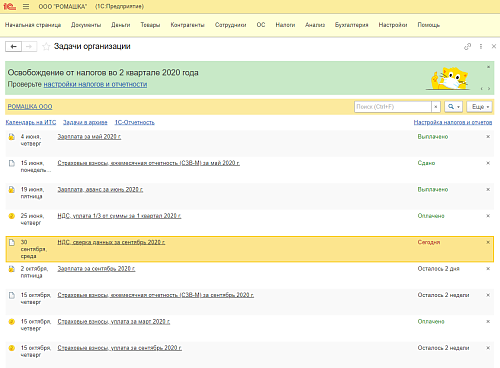The image size is (500, 368).
Task: Open the Документы menu
Action: coord(86,25)
